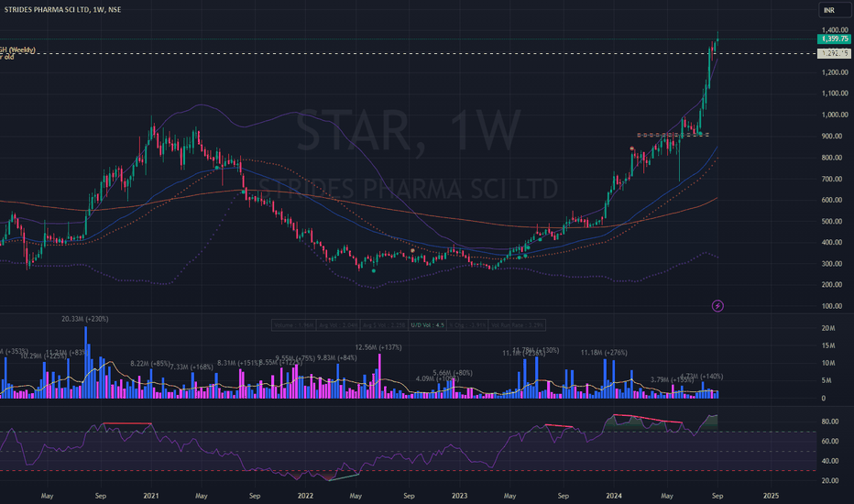Click 2021 on the time axis
This screenshot has height=504, width=854.
coord(151,496)
